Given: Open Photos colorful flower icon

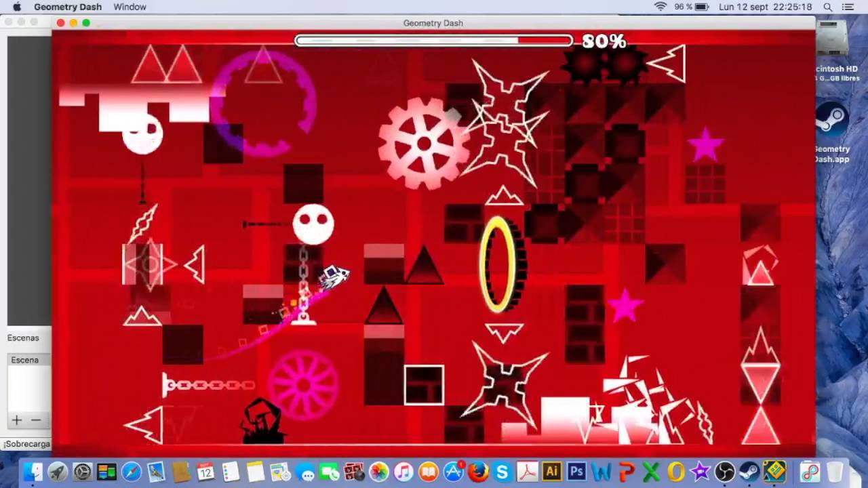Looking at the screenshot, I should 379,472.
